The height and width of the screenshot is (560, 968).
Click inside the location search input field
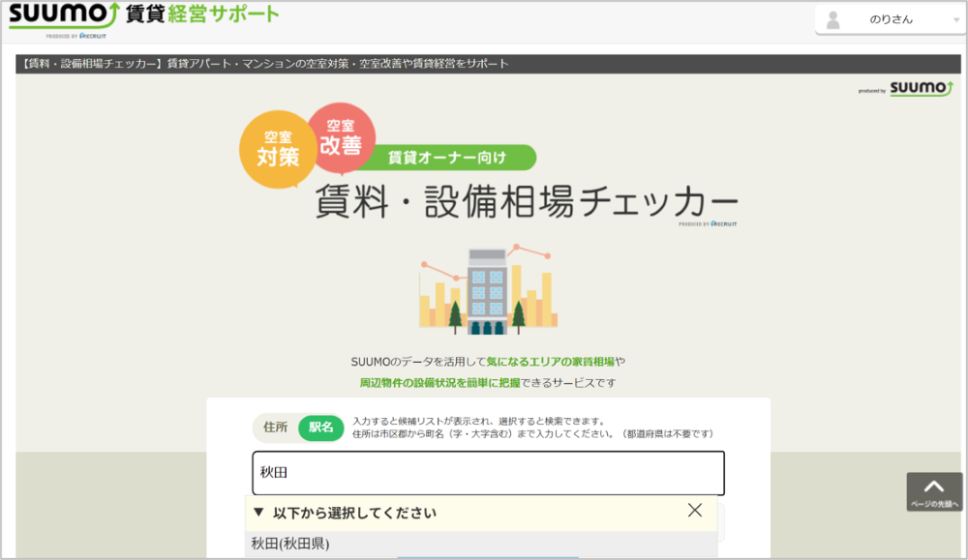click(489, 473)
